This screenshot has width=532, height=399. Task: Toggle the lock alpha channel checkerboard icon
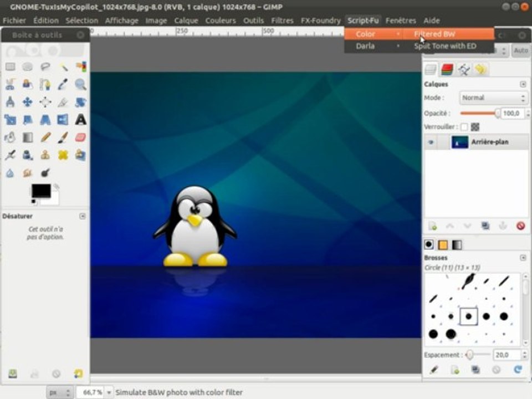click(475, 127)
